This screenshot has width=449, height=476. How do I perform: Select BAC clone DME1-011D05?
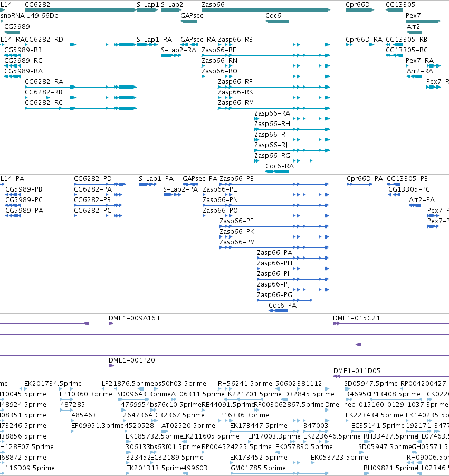click(x=357, y=370)
